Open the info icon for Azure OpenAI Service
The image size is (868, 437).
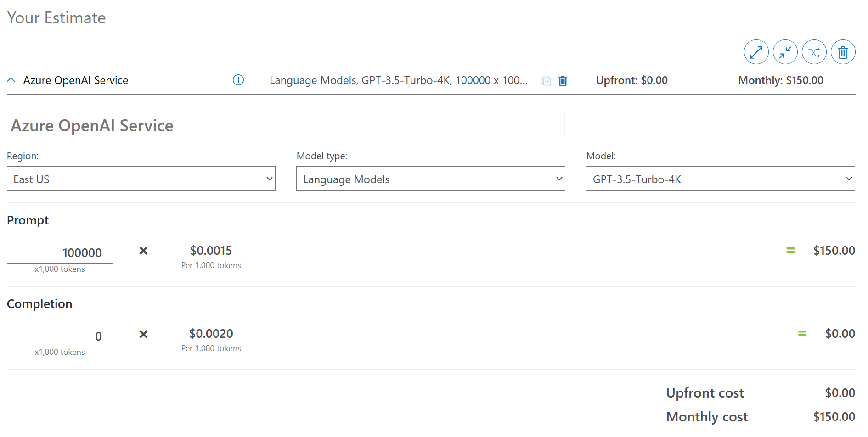pos(238,80)
